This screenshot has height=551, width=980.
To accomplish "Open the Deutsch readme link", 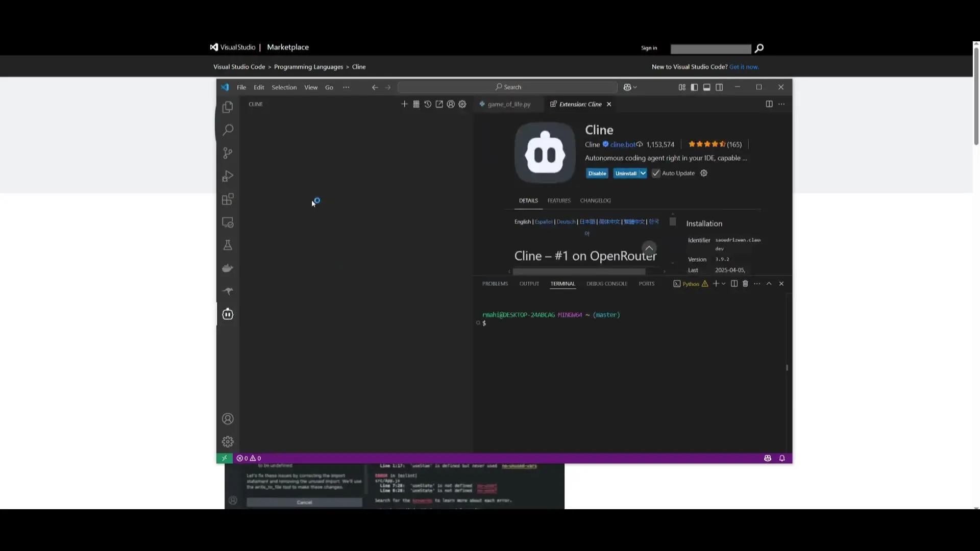I will pyautogui.click(x=566, y=222).
